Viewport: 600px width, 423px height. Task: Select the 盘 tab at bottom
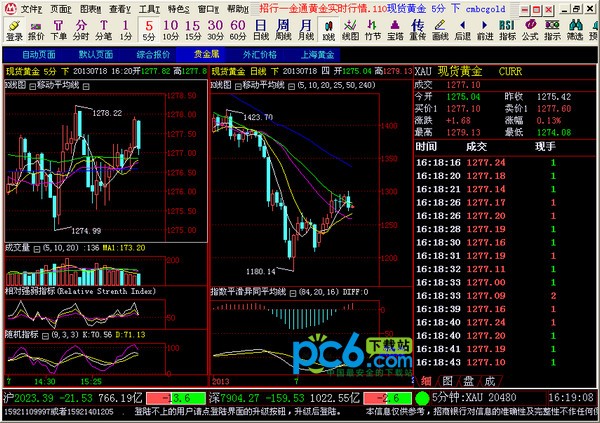(x=469, y=381)
